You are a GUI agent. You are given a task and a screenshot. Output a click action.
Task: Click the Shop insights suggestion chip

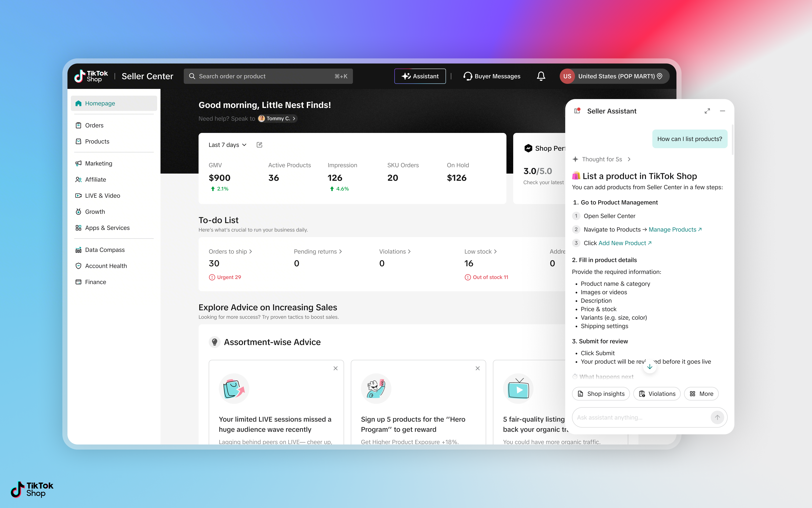(x=601, y=394)
